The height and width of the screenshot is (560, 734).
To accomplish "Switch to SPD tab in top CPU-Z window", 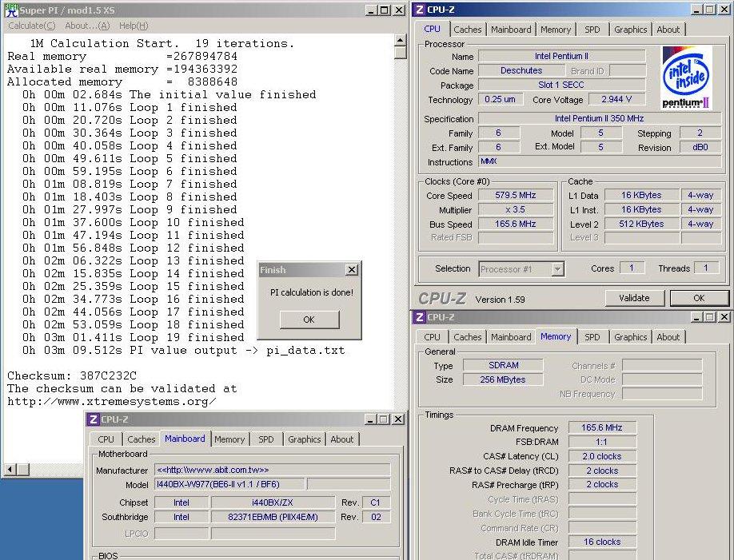I will [592, 30].
